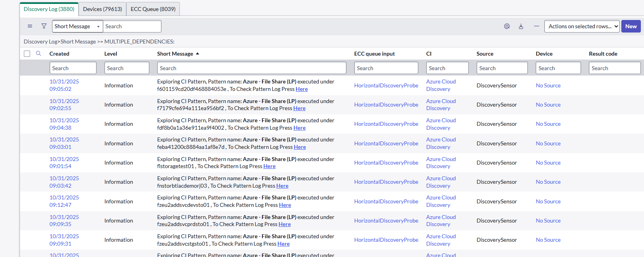
Task: Click the Level column header
Action: coord(111,54)
